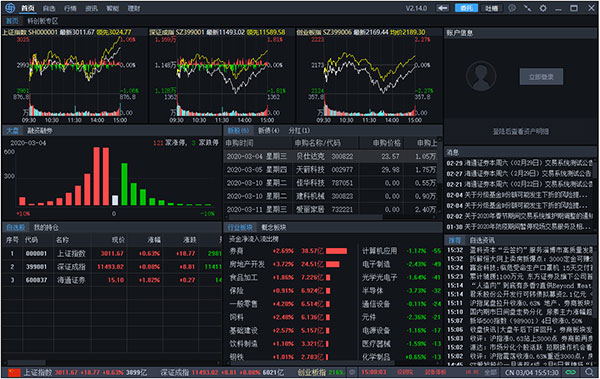Open the 我的持仓 tab
The image size is (600, 379).
(46, 227)
